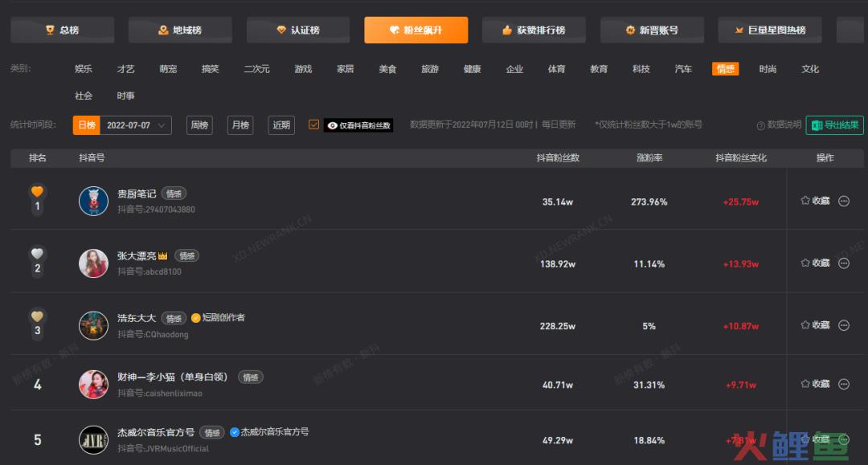
Task: Filter by the 科技 category
Action: [x=641, y=69]
